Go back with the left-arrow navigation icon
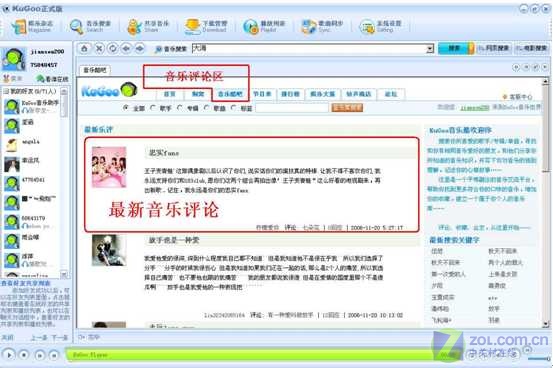Image resolution: width=553 pixels, height=368 pixels. (x=126, y=48)
